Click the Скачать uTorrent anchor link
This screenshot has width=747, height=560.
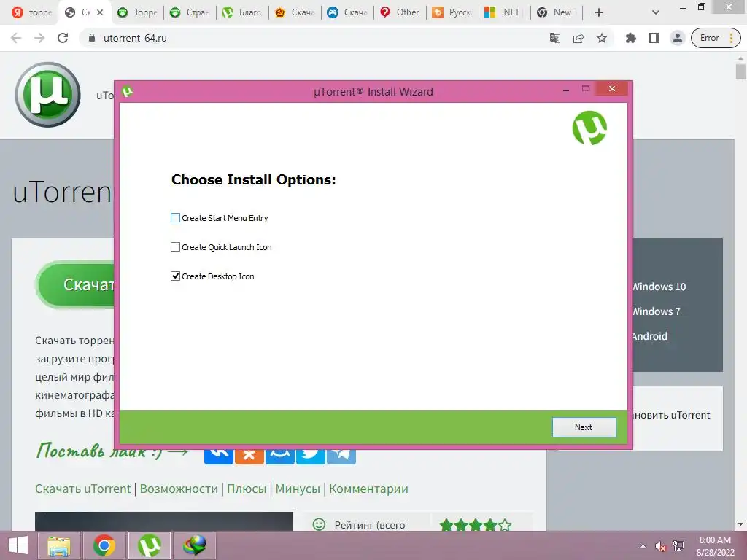point(83,489)
